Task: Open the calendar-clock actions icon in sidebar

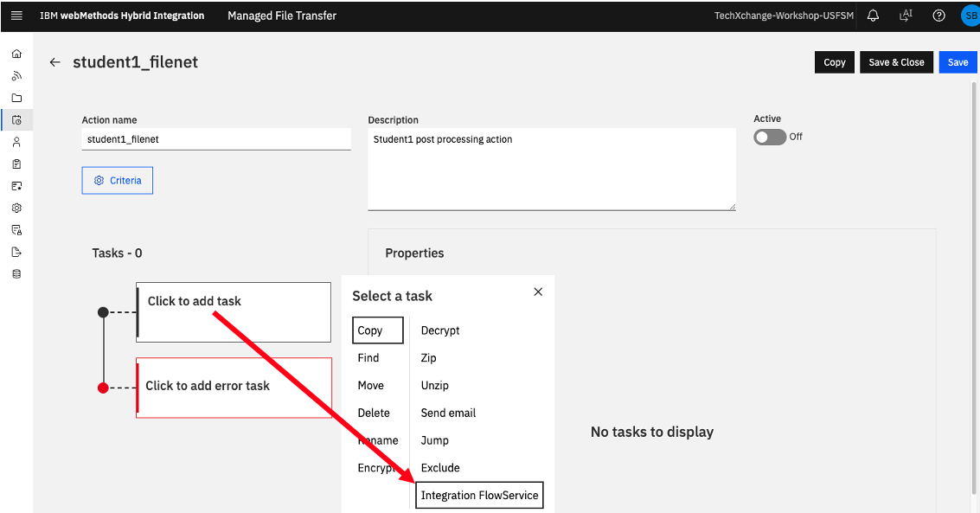Action: pyautogui.click(x=17, y=120)
